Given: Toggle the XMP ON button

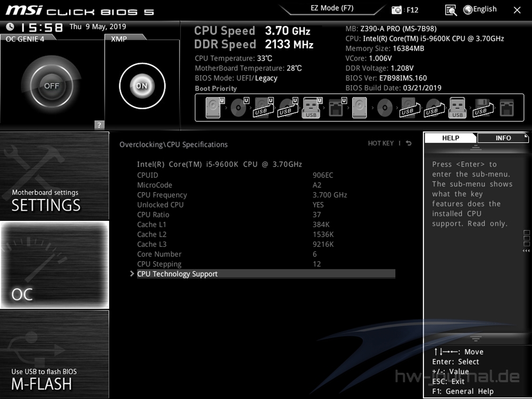Looking at the screenshot, I should tap(142, 86).
